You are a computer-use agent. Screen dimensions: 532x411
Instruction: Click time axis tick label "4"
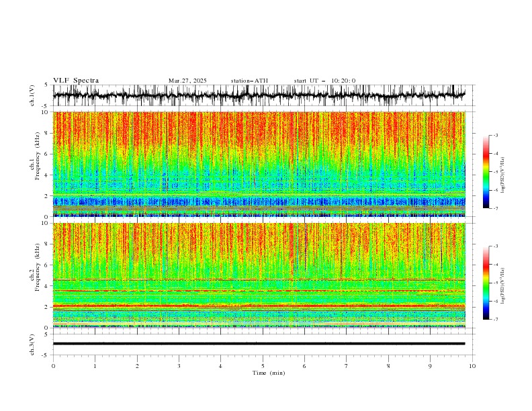coord(220,366)
